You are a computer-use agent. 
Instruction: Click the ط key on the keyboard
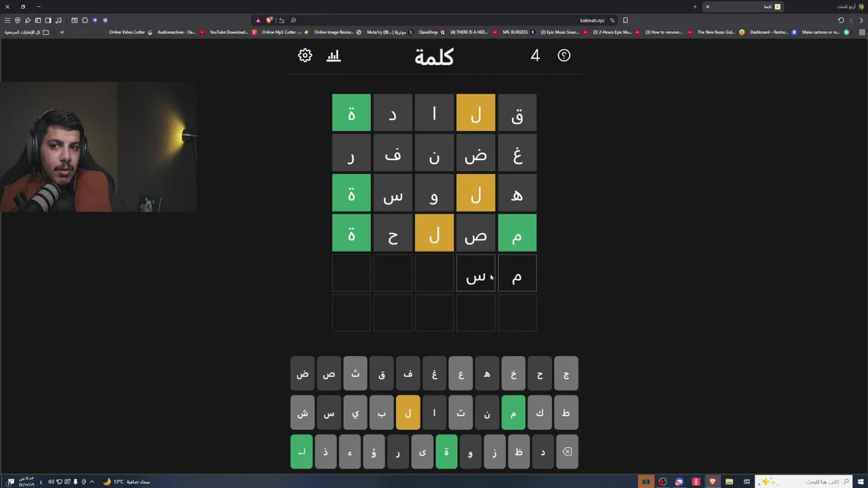click(566, 413)
